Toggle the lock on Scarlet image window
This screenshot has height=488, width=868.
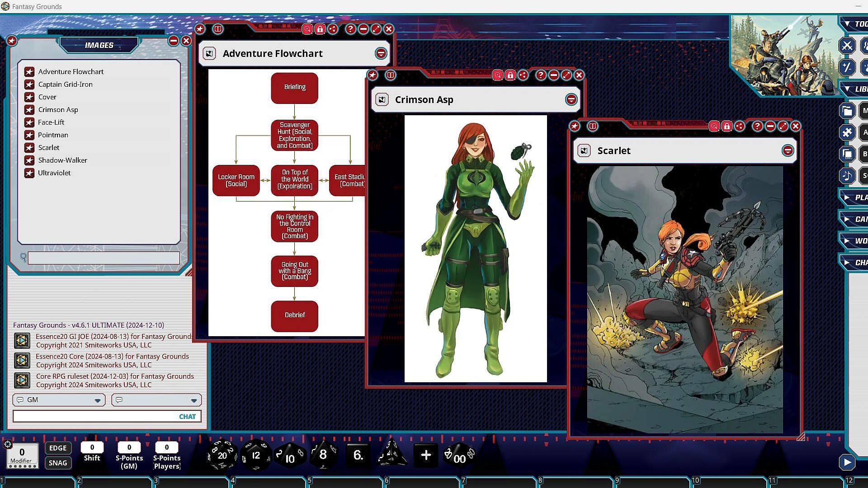click(x=726, y=127)
